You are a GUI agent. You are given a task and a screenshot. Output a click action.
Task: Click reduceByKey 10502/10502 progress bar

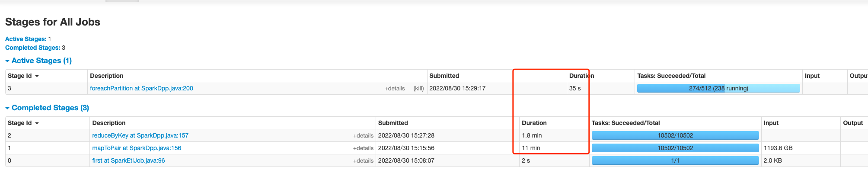[x=675, y=135]
